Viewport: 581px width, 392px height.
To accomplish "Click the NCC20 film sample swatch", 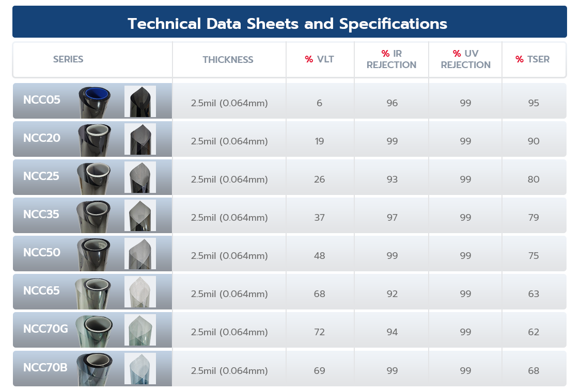I will [x=140, y=139].
